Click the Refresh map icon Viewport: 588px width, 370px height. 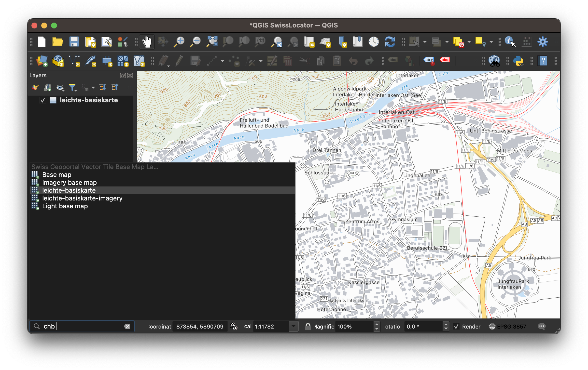(390, 42)
